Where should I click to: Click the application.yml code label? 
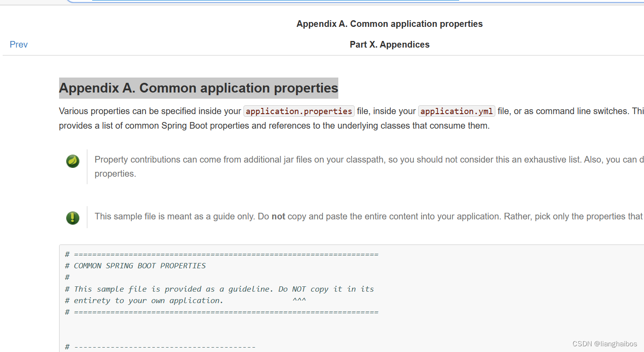[457, 111]
